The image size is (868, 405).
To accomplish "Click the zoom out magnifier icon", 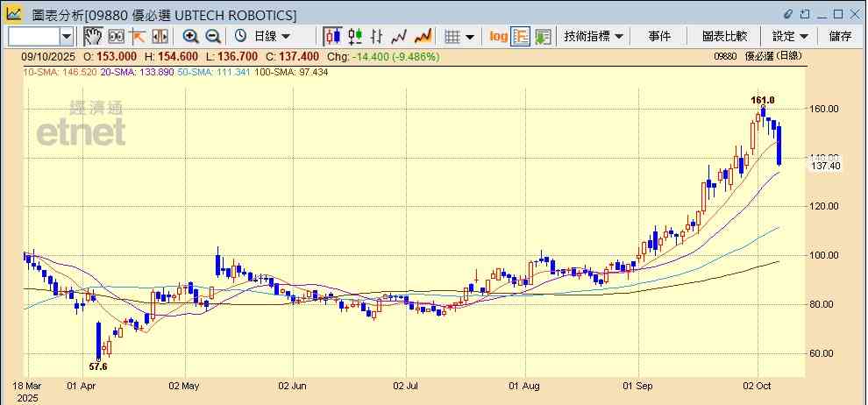I will pyautogui.click(x=212, y=36).
